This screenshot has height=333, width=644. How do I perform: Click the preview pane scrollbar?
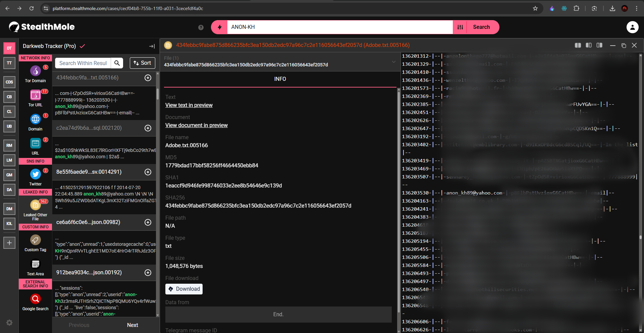[x=641, y=237]
